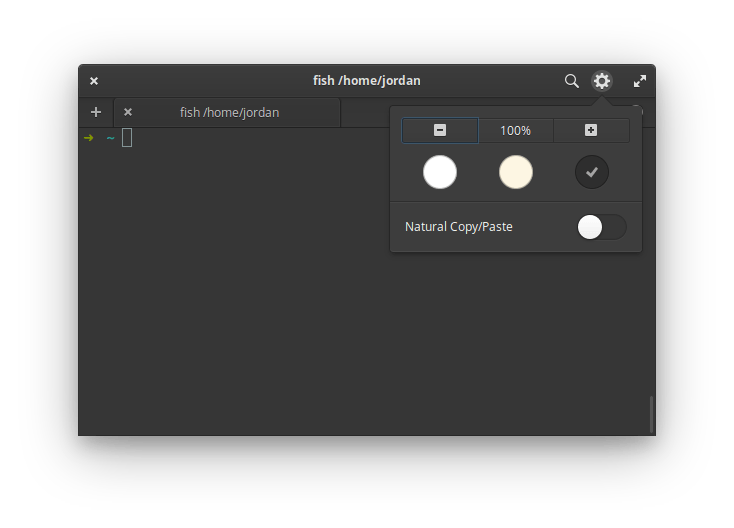
Task: Close the fish /home/jordan tab
Action: coord(128,112)
